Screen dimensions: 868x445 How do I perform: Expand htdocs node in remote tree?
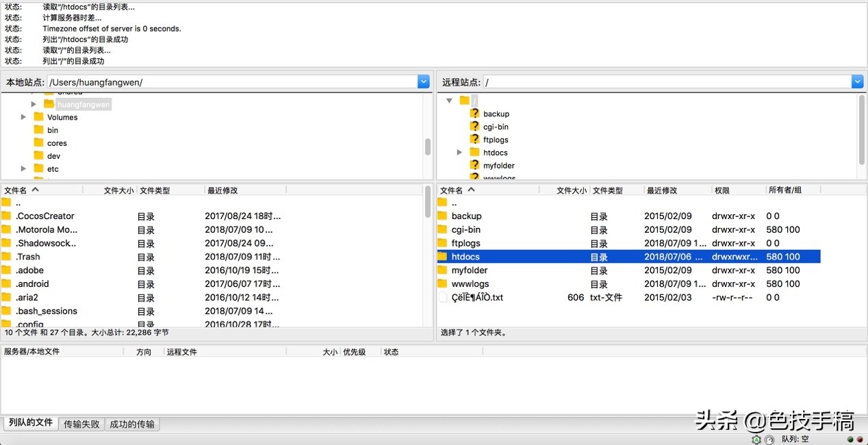tap(459, 152)
